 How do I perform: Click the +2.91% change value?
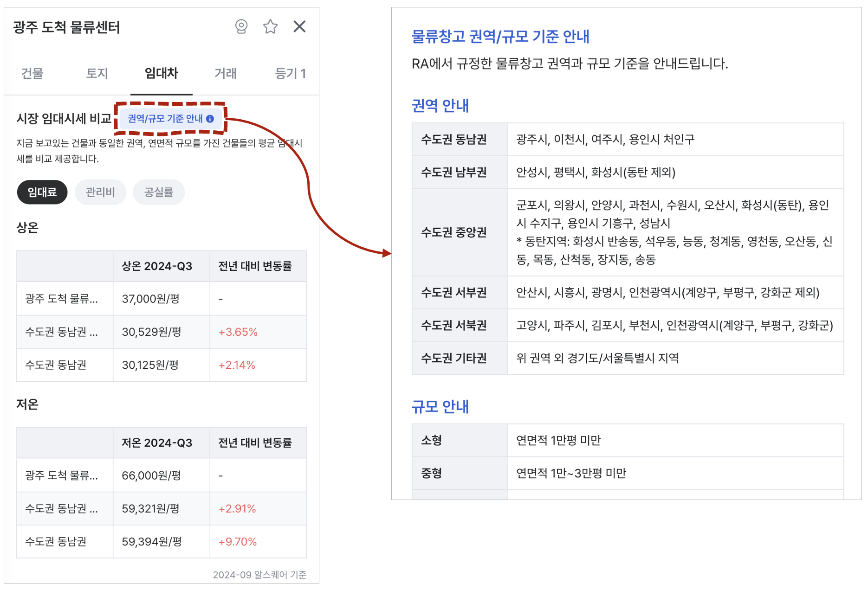click(x=237, y=509)
